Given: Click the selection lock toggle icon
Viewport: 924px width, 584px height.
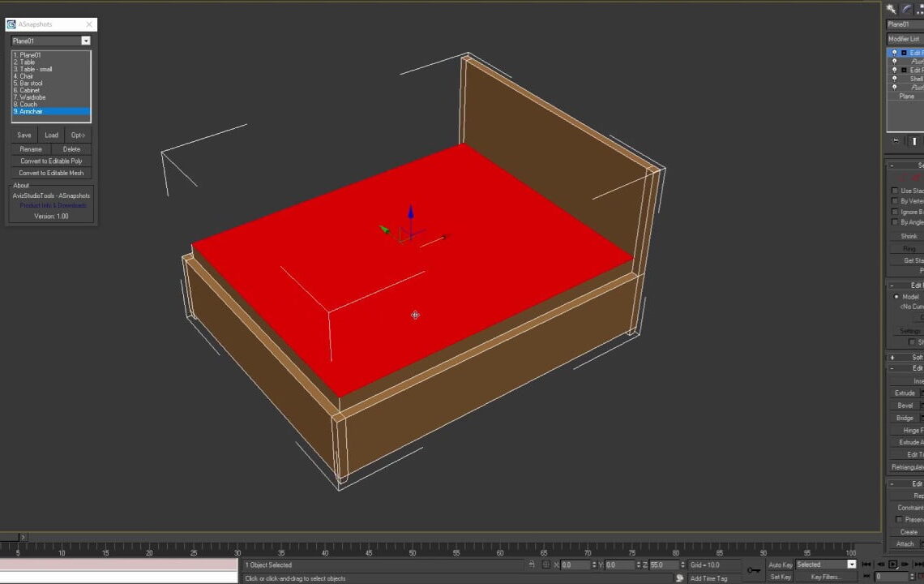Looking at the screenshot, I should (x=532, y=565).
